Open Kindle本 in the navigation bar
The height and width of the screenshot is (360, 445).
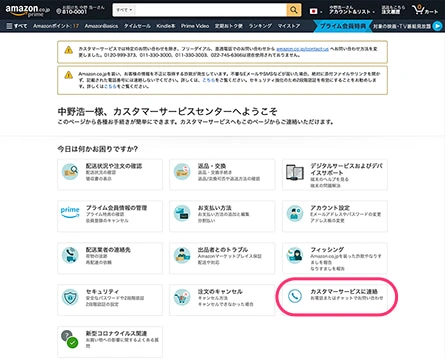point(166,26)
